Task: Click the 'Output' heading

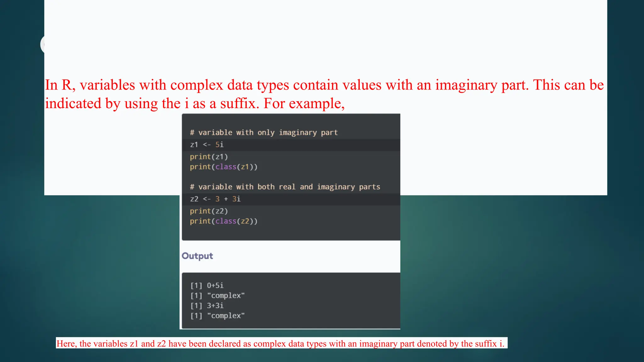Action: (197, 256)
